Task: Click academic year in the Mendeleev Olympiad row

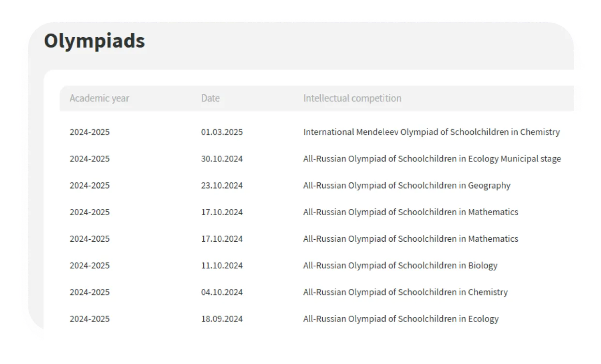Action: point(90,132)
